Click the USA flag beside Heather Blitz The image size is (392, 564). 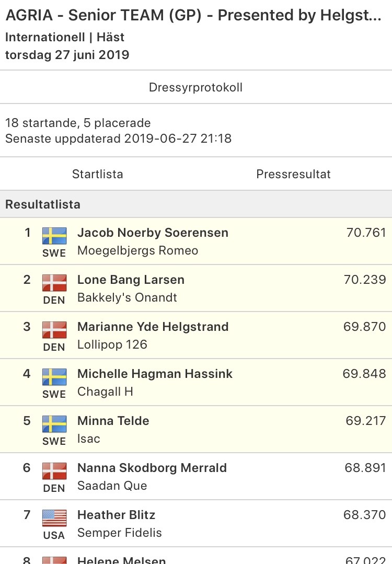tap(54, 519)
